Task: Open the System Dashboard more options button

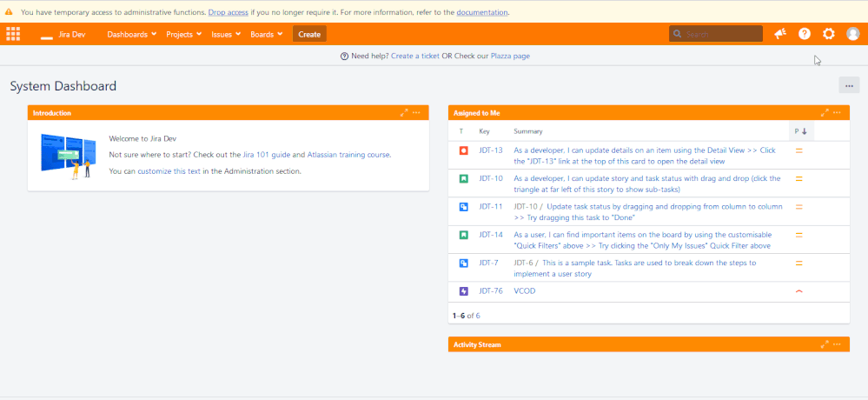Action: (x=849, y=85)
